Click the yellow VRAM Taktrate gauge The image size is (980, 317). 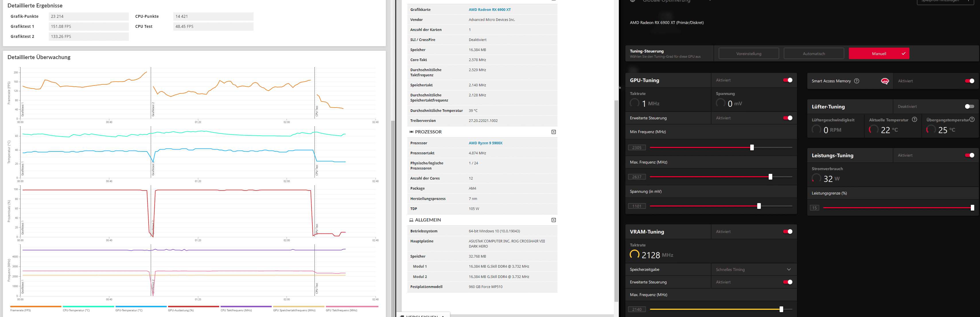coord(634,254)
